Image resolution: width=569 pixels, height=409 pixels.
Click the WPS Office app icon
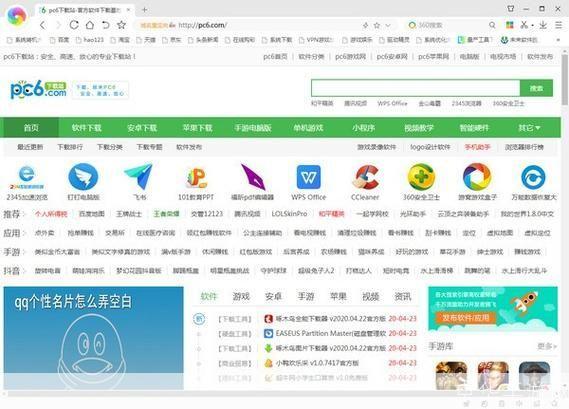[309, 177]
